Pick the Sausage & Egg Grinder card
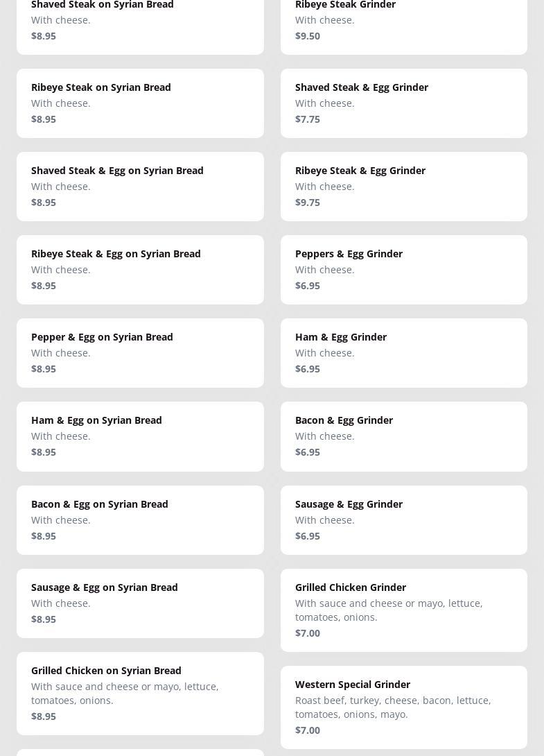Viewport: 544px width, 756px height. point(403,519)
